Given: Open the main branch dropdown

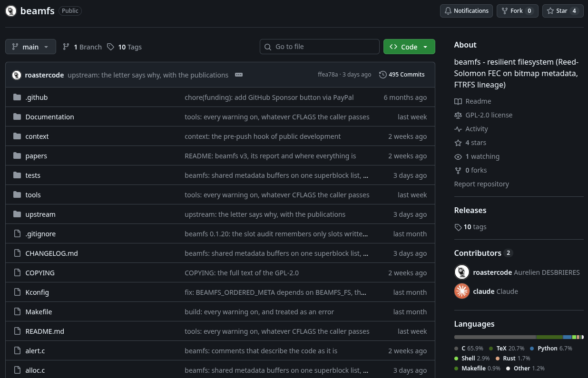Looking at the screenshot, I should point(30,47).
